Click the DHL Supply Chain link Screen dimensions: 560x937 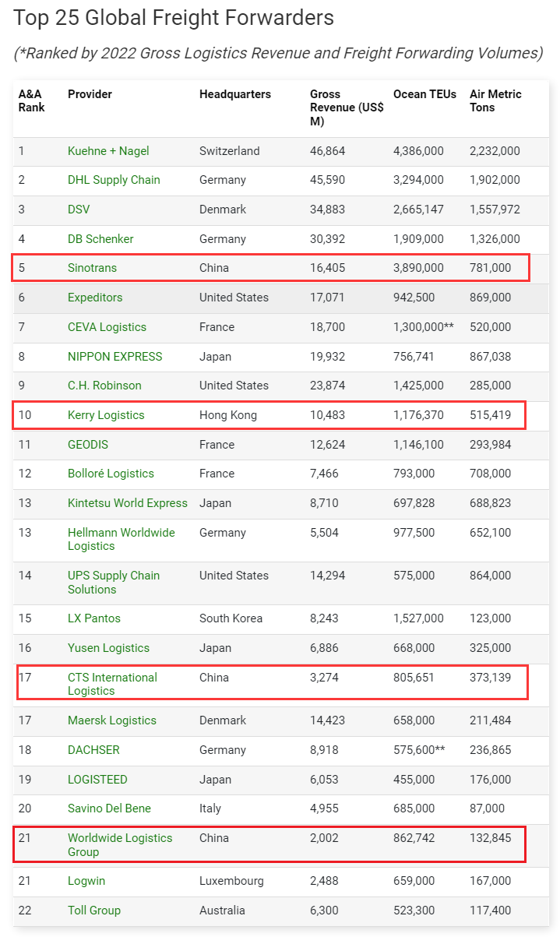click(114, 180)
